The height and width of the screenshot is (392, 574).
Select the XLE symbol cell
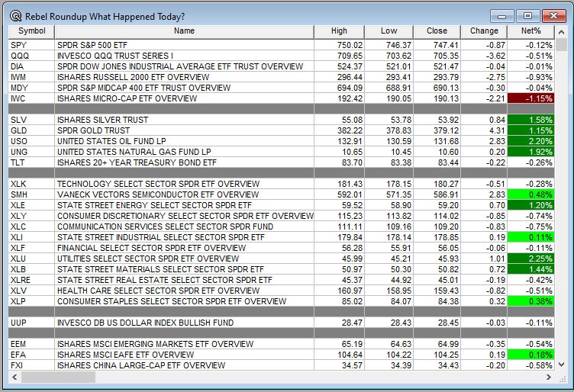31,205
